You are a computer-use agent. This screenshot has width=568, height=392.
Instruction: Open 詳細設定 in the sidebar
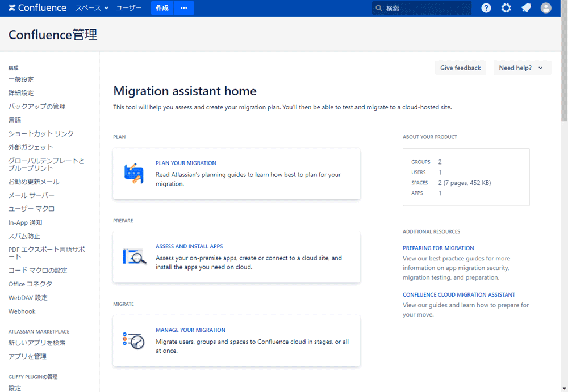point(21,93)
